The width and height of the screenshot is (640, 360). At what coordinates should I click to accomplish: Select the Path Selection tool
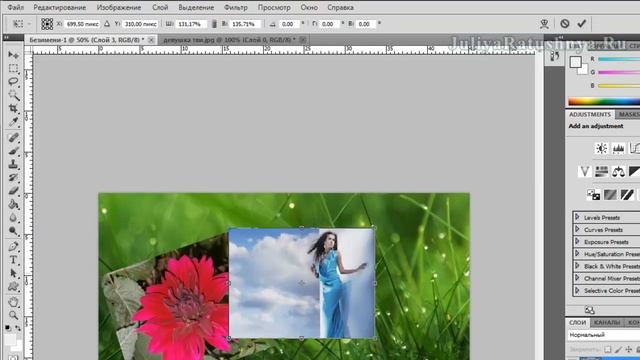(x=13, y=273)
